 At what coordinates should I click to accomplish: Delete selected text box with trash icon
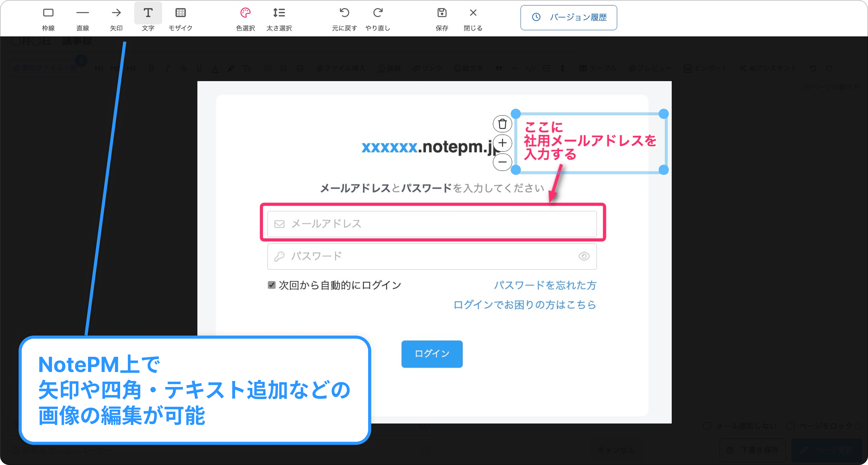(x=502, y=124)
